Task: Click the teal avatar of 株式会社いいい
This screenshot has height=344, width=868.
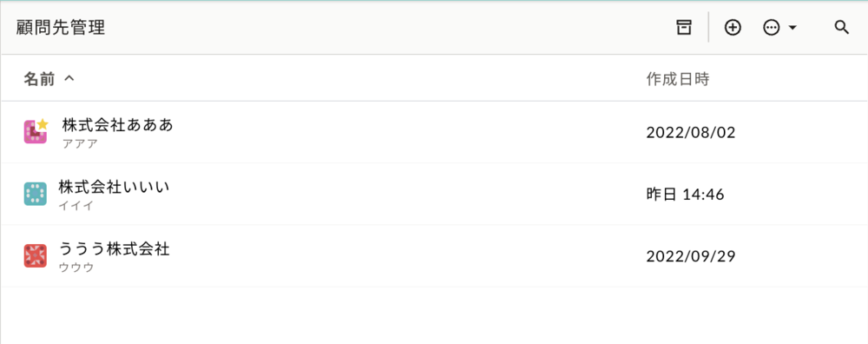Action: (x=35, y=194)
